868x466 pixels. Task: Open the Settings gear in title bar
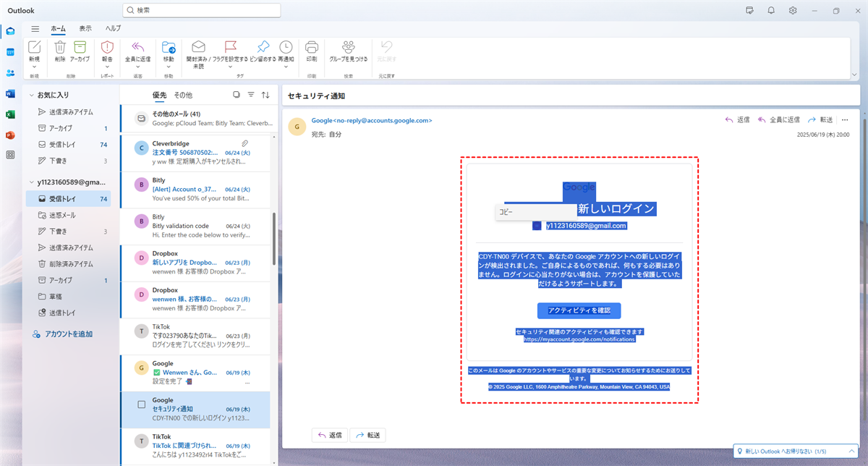(x=793, y=10)
